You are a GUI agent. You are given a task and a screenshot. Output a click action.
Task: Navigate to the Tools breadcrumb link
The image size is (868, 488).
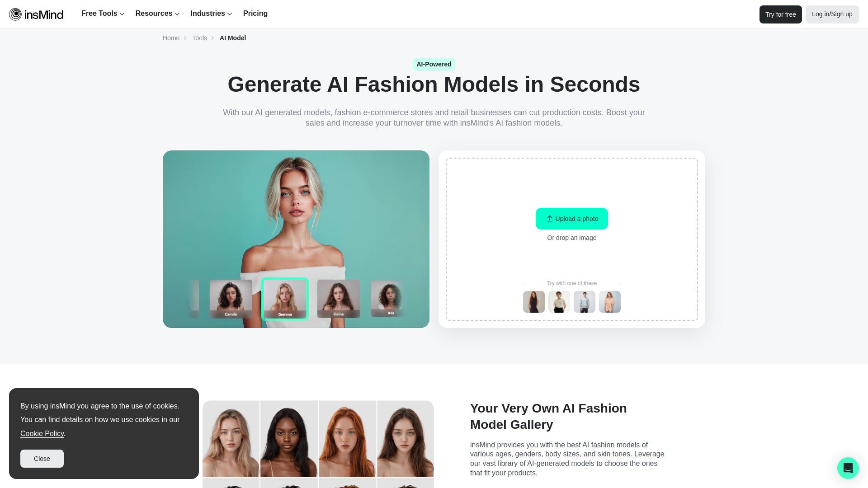tap(200, 38)
